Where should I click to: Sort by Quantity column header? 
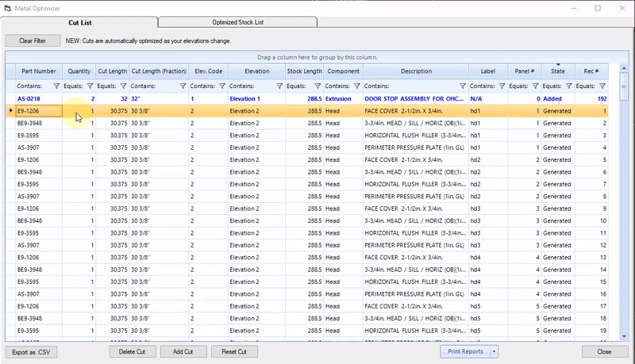pyautogui.click(x=79, y=71)
